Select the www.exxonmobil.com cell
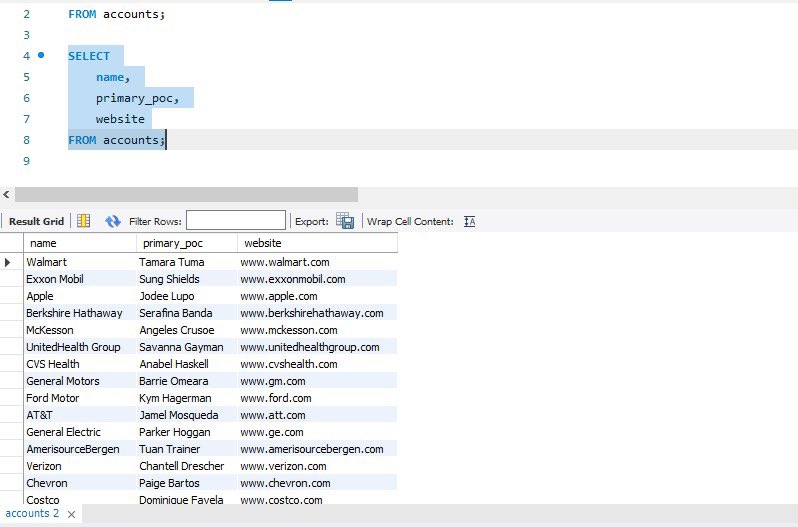Image resolution: width=798 pixels, height=527 pixels. (317, 279)
